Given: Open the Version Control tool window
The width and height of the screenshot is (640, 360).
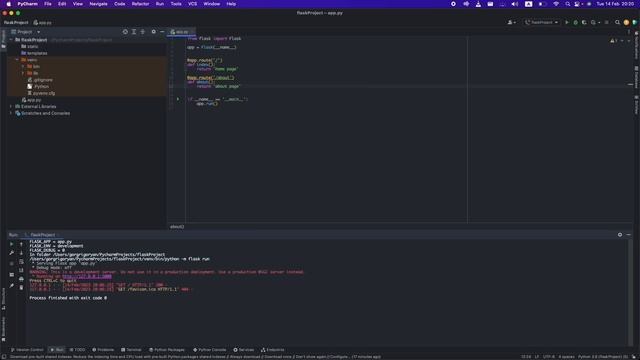Looking at the screenshot, I should click(x=27, y=350).
